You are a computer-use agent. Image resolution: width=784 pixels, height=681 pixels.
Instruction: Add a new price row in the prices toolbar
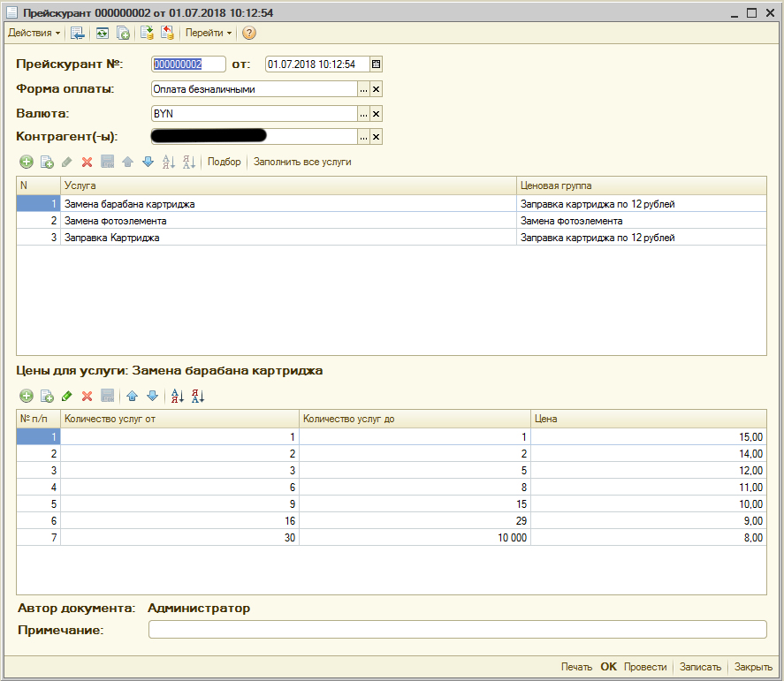27,397
